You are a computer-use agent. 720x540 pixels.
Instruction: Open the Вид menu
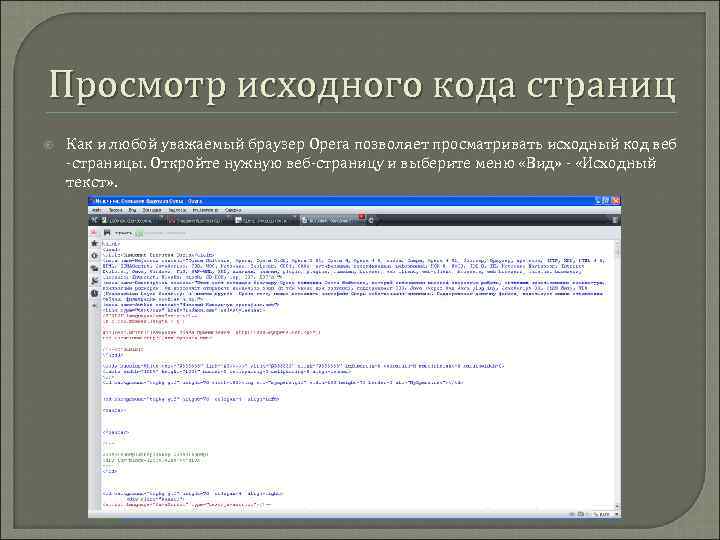(132, 210)
